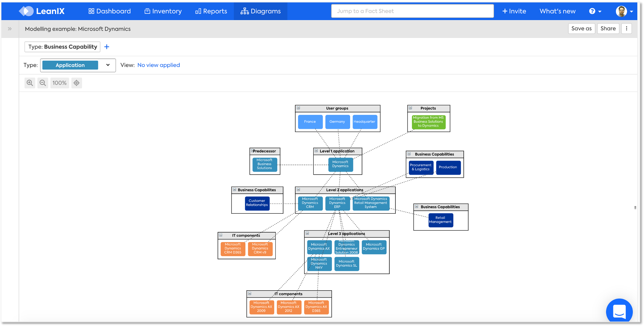Select the Microsoft Dynamics AX D365 node

pos(317,307)
